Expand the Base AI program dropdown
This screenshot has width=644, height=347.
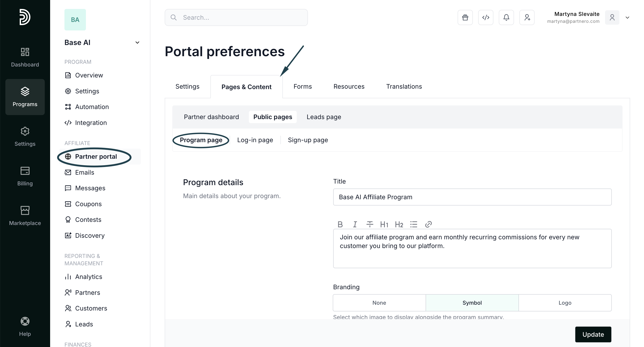pos(137,43)
